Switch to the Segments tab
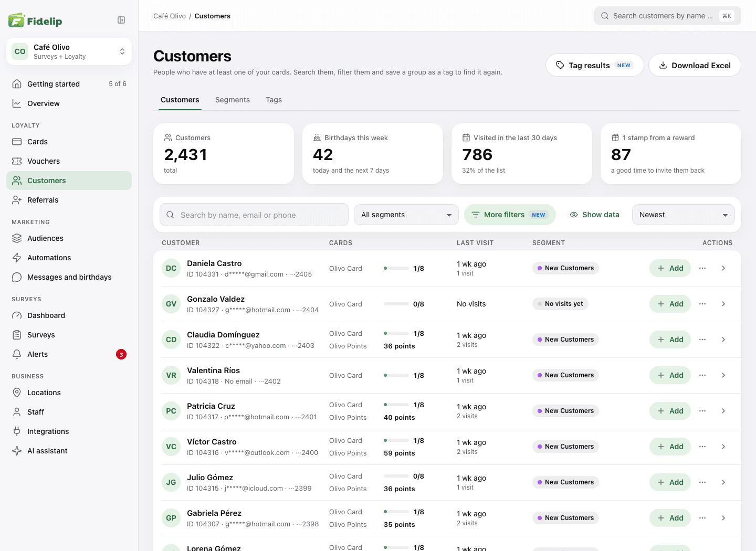 point(233,100)
